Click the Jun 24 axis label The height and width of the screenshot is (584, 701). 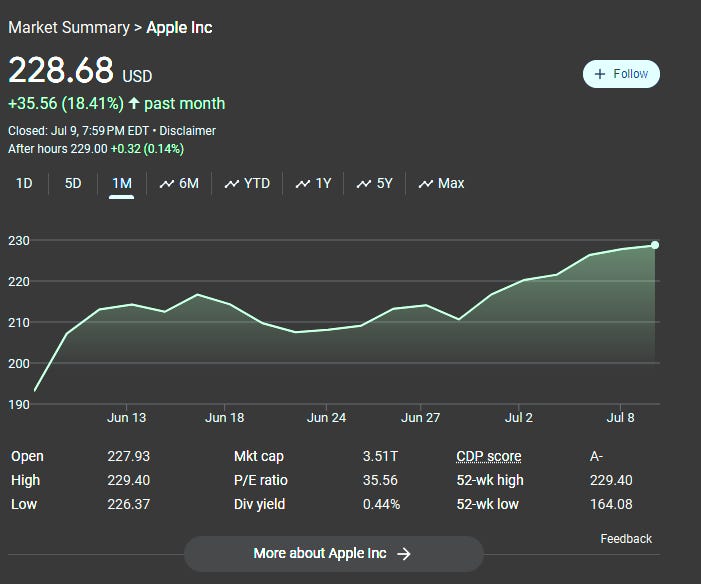[326, 418]
